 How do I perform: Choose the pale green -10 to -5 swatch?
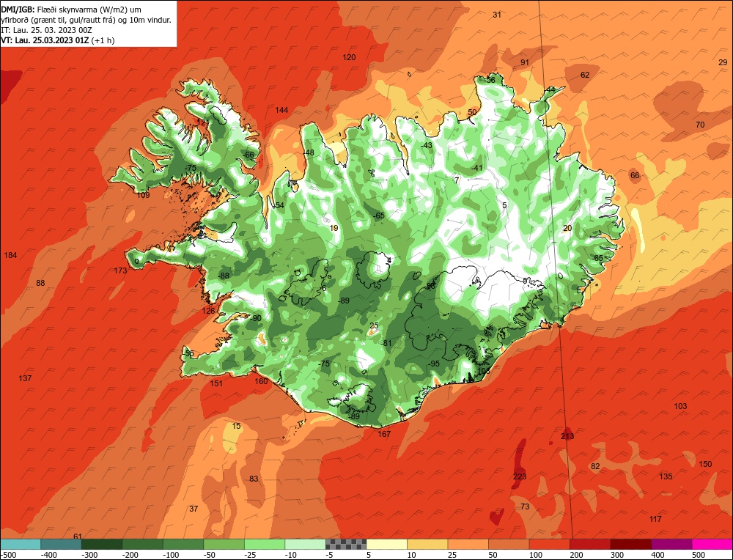click(x=305, y=544)
